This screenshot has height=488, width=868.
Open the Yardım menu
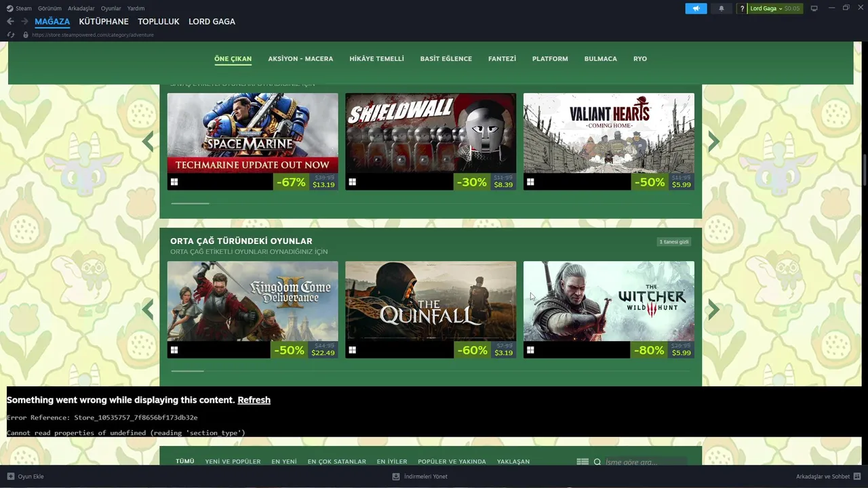(136, 8)
